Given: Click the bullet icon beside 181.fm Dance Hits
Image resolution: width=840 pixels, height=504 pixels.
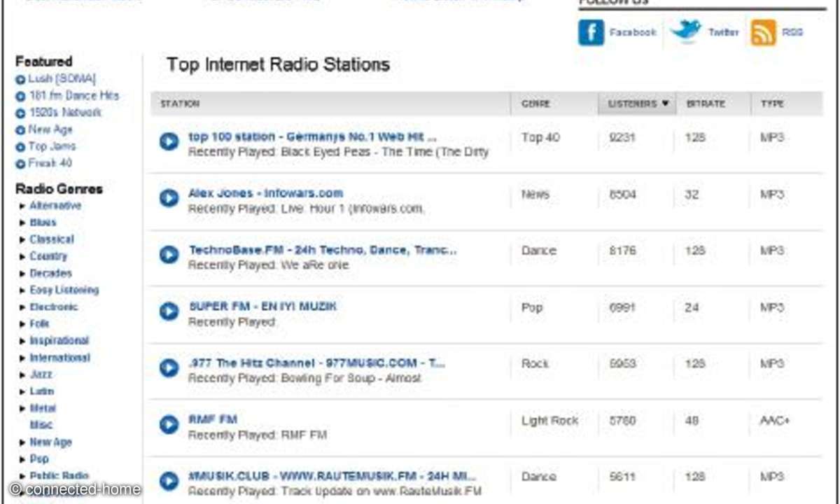Looking at the screenshot, I should click(20, 97).
